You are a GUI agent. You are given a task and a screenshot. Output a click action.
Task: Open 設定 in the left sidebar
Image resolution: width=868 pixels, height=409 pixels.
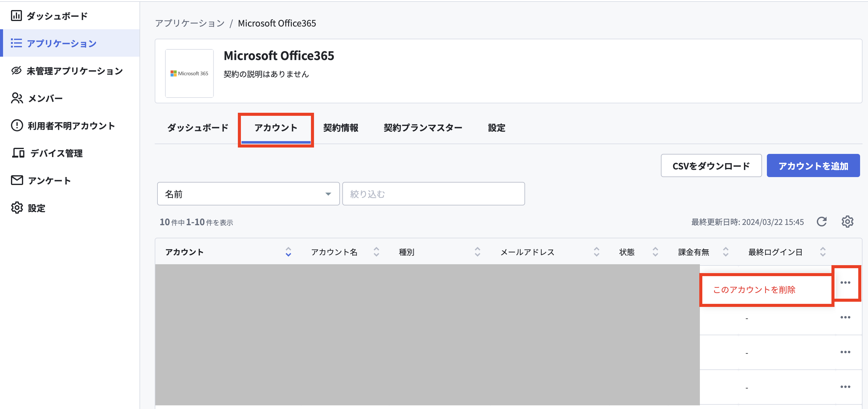pos(70,208)
